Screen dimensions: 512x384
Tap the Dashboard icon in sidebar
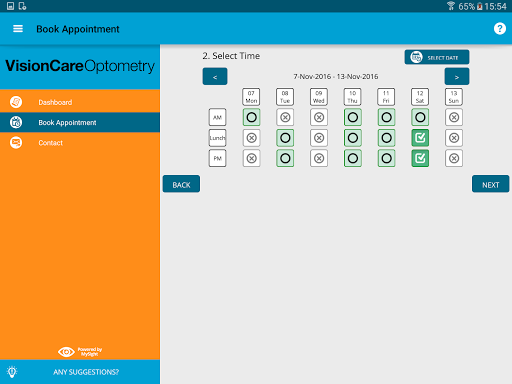click(x=16, y=102)
